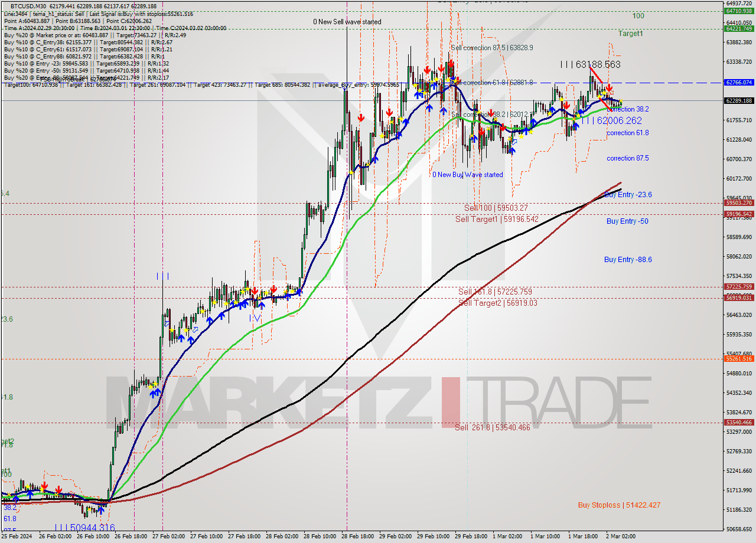Select the '29 Feb 18:00' time label

(x=471, y=537)
